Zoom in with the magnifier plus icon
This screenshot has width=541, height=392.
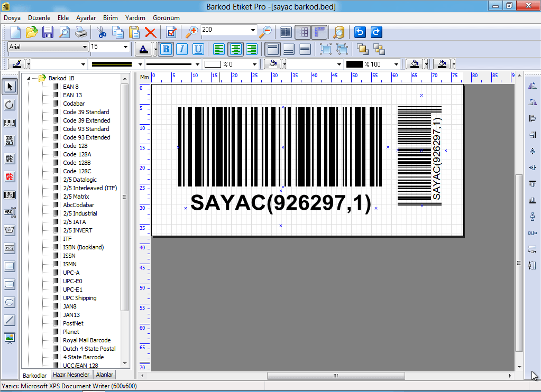(191, 32)
